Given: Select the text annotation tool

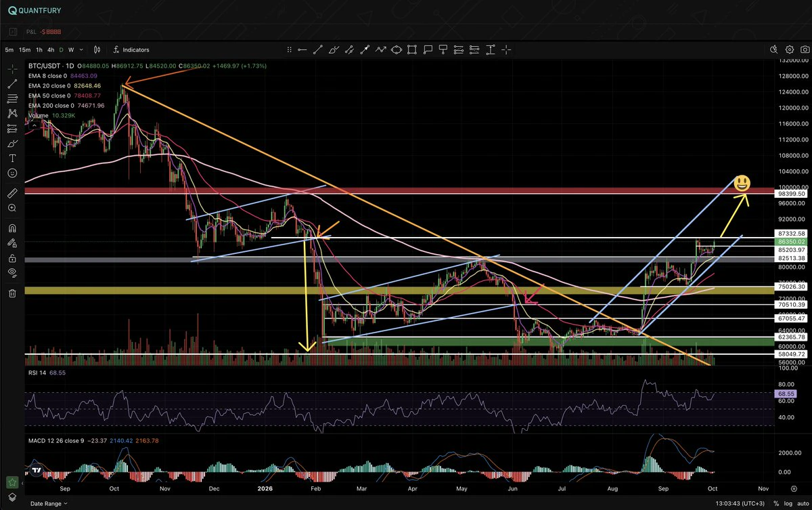Looking at the screenshot, I should [12, 158].
